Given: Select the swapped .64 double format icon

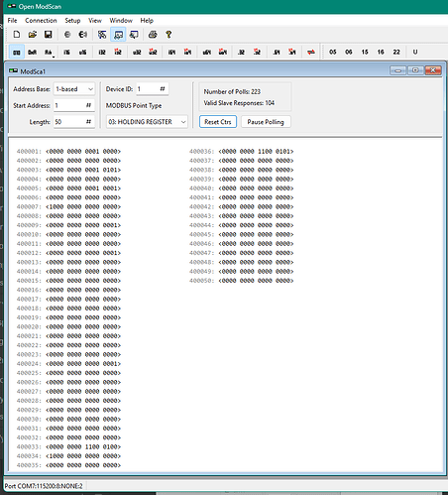Looking at the screenshot, I should [292, 52].
